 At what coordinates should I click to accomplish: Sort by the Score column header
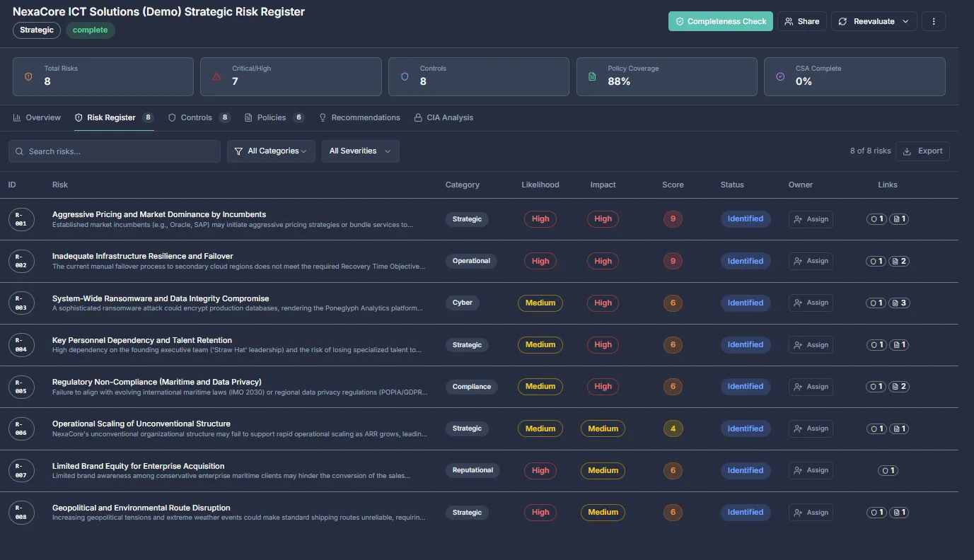(x=673, y=185)
